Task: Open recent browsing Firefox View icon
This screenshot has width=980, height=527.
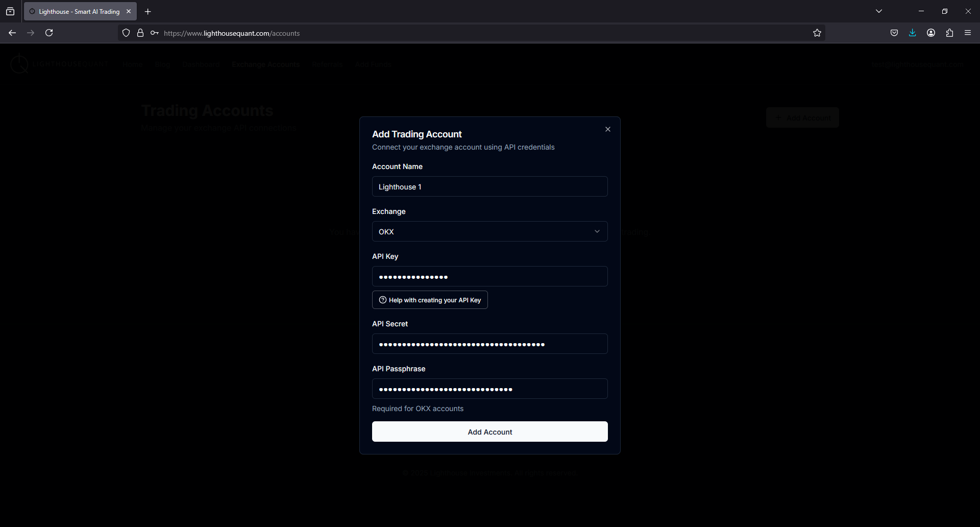Action: pyautogui.click(x=10, y=11)
